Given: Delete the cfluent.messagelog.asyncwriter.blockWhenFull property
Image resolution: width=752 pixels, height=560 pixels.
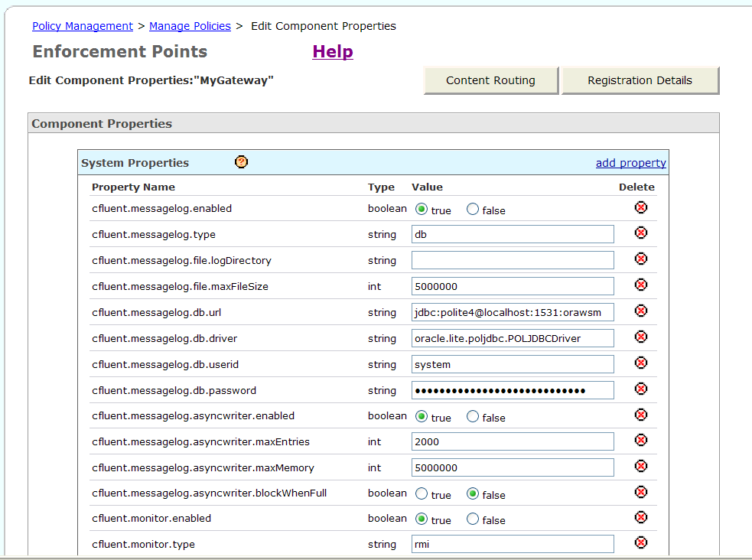Looking at the screenshot, I should pyautogui.click(x=641, y=492).
